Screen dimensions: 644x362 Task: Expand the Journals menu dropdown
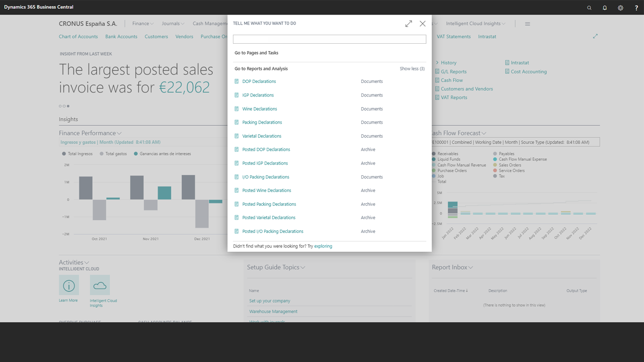pyautogui.click(x=173, y=24)
